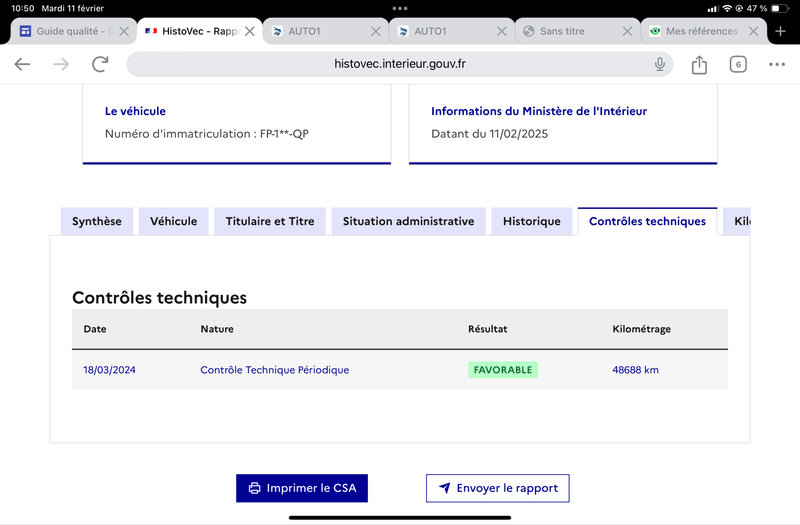Close the first AUTO1 tab
Viewport: 800px width, 525px height.
[376, 31]
